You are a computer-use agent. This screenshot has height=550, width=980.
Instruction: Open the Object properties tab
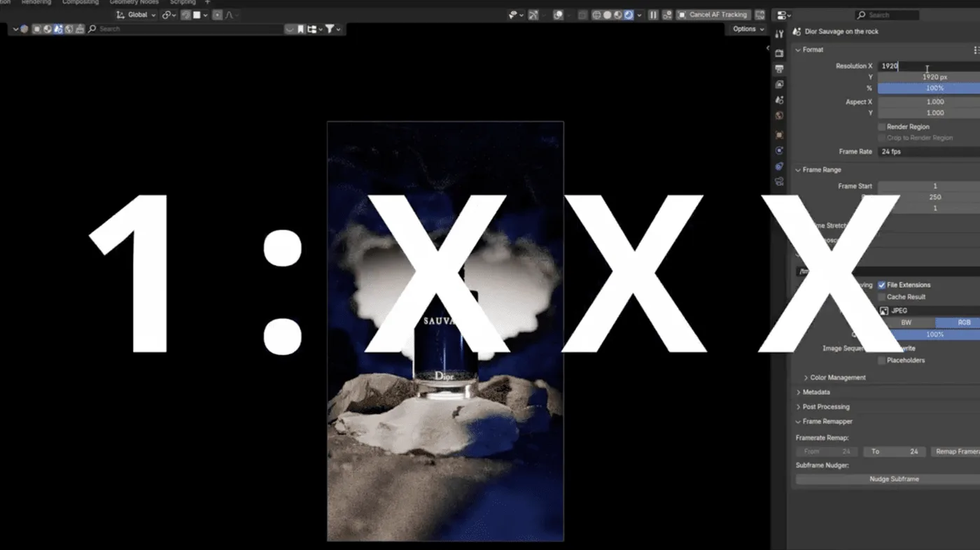pos(779,134)
